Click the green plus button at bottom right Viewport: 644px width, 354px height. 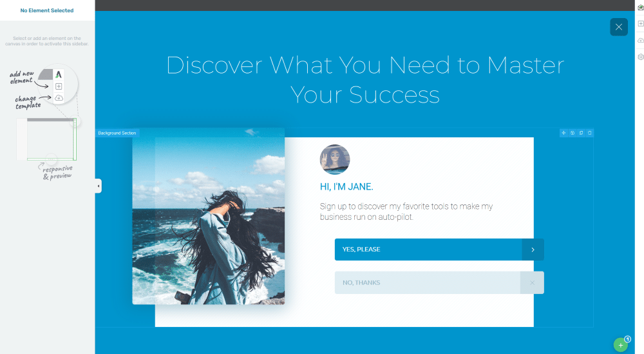621,345
